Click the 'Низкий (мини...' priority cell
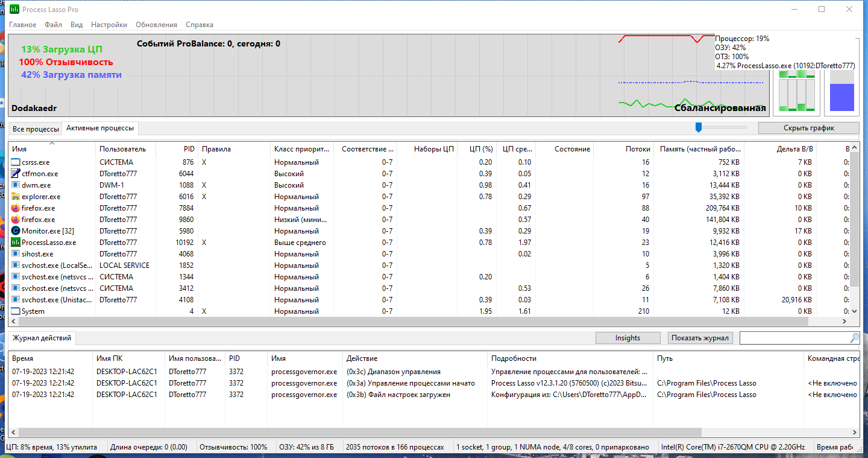 tap(300, 220)
